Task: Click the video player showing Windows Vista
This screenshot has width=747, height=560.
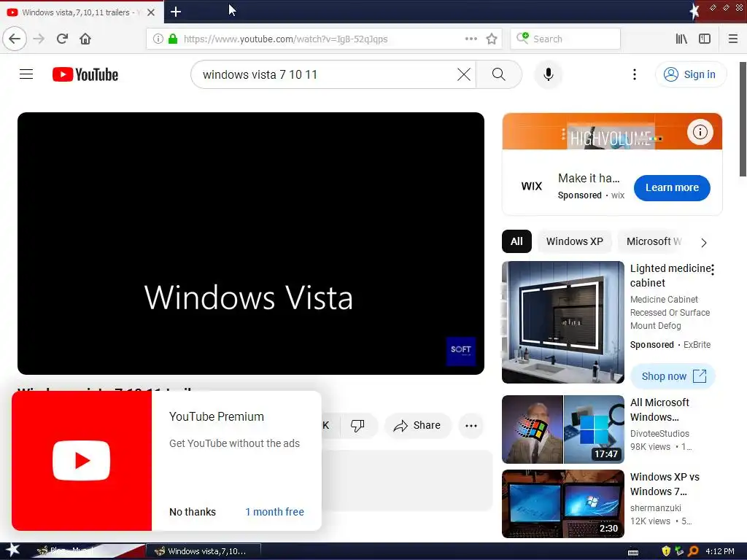Action: (x=251, y=244)
